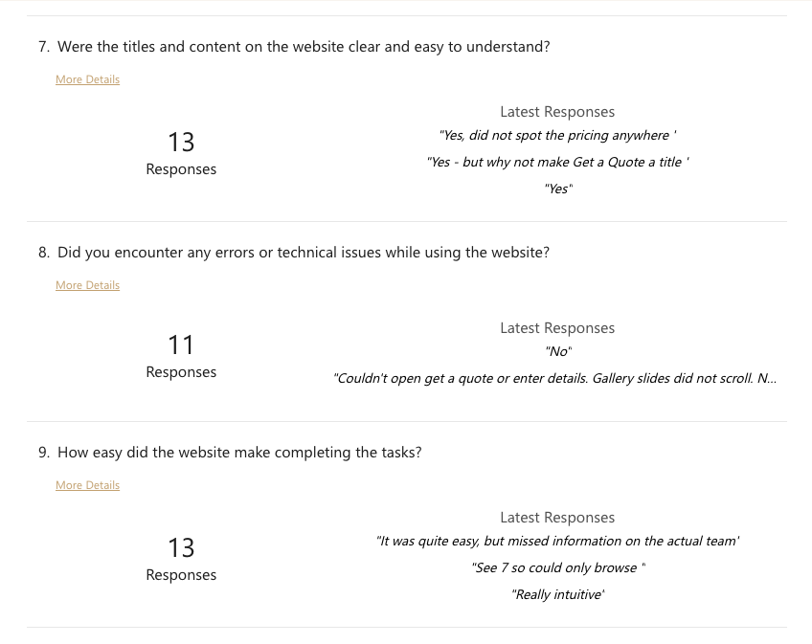Select the response about not spotting pricing
The width and height of the screenshot is (812, 644).
pos(557,136)
